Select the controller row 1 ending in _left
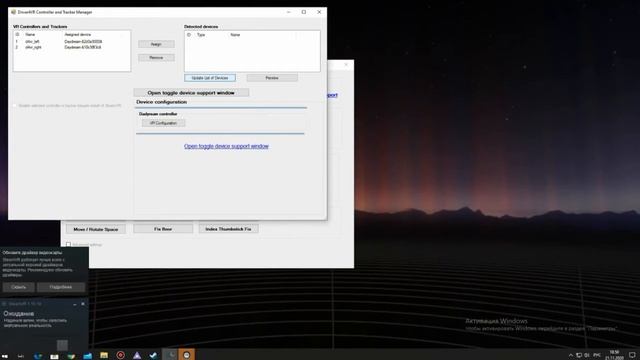 point(71,42)
